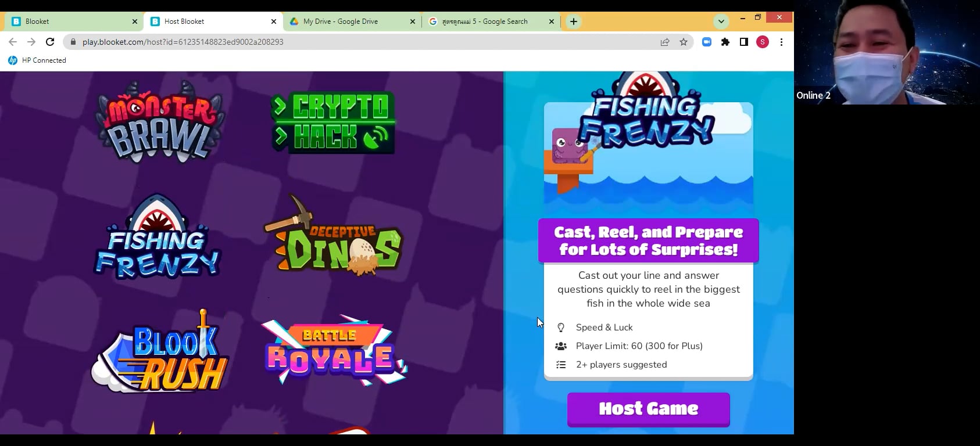Click the 'Cast out your line' description
The height and width of the screenshot is (446, 980).
(649, 289)
